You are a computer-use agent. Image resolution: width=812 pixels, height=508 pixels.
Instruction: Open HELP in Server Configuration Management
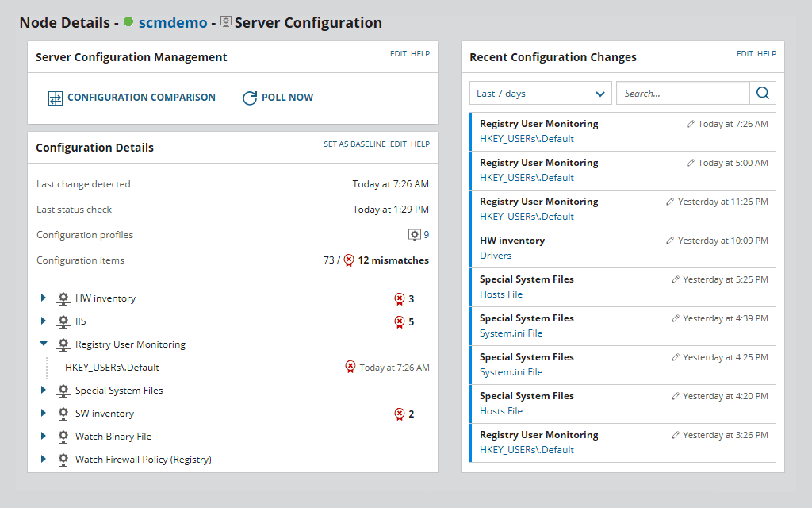421,54
